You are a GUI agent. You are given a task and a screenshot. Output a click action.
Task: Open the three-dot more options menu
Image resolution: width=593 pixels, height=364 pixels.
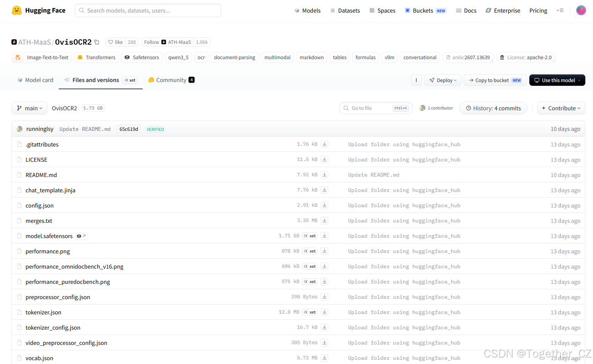coord(416,80)
